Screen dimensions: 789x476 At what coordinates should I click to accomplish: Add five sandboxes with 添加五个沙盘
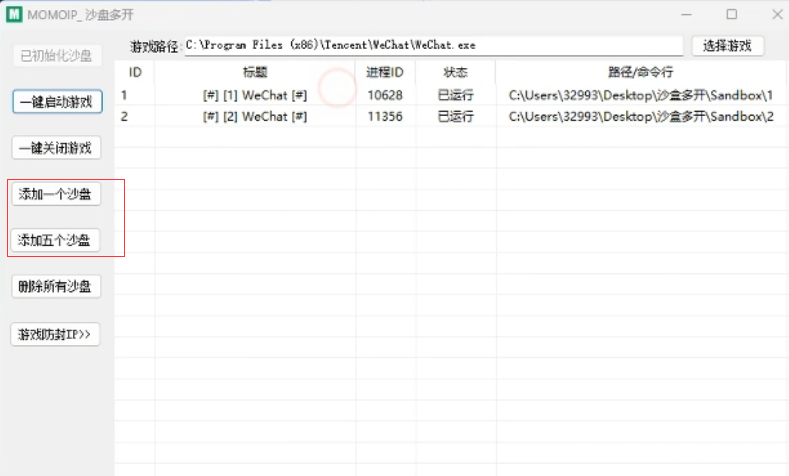click(56, 240)
